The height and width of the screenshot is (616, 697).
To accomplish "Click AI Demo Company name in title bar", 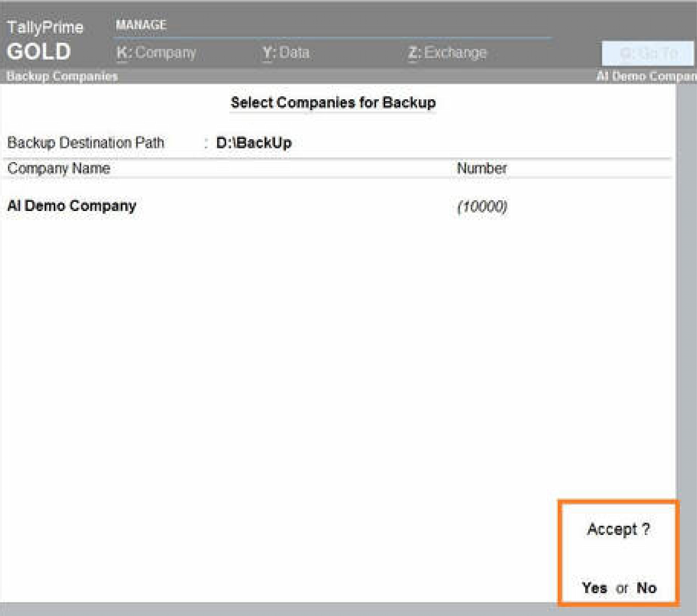I will 646,76.
